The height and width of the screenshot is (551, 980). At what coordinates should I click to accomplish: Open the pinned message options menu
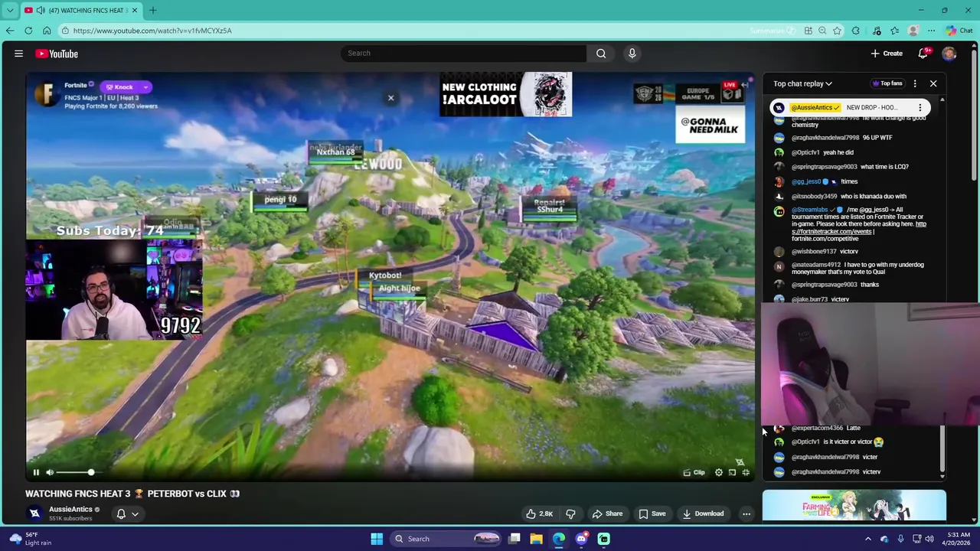[x=920, y=108]
